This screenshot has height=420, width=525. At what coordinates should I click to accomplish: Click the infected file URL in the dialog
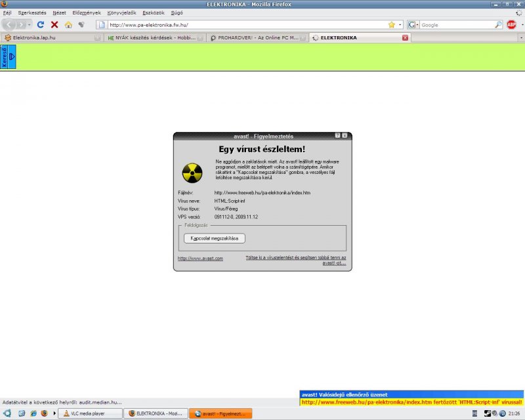tap(262, 192)
